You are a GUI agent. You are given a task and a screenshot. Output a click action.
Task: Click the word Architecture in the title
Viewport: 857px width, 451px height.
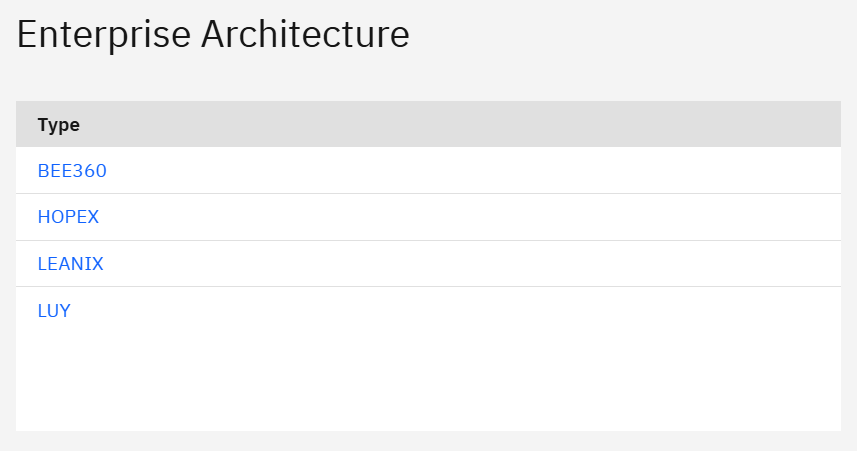(305, 35)
